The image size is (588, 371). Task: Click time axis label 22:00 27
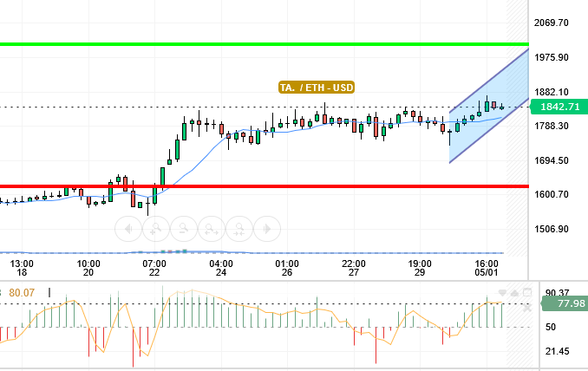point(353,268)
